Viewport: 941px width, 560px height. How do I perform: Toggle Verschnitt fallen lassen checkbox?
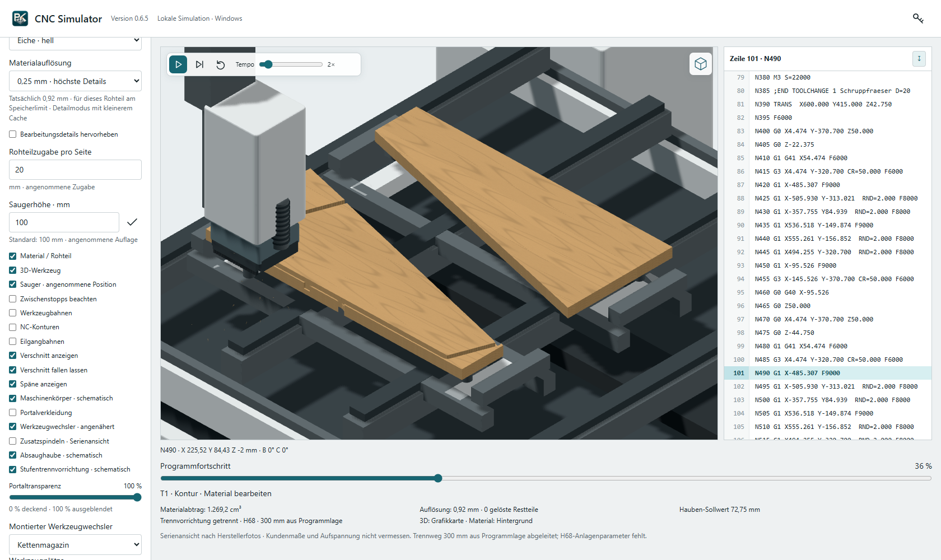[12, 370]
